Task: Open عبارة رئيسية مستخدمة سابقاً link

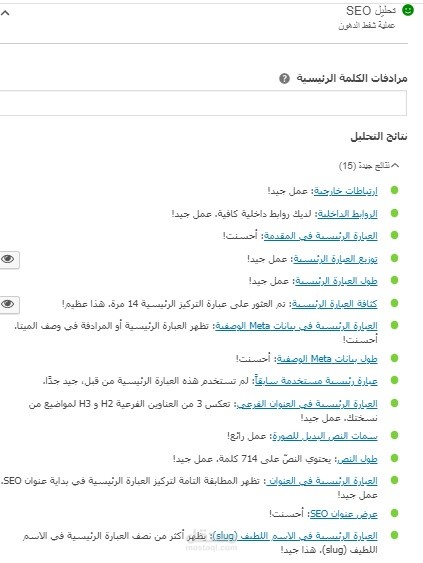Action: pos(316,381)
